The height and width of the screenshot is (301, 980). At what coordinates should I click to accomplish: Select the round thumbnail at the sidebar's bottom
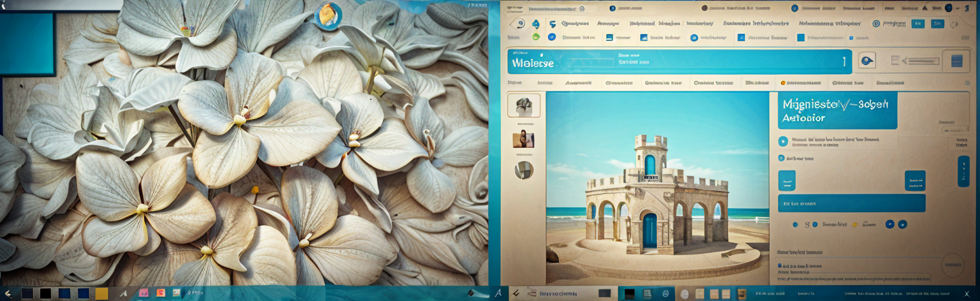point(524,170)
